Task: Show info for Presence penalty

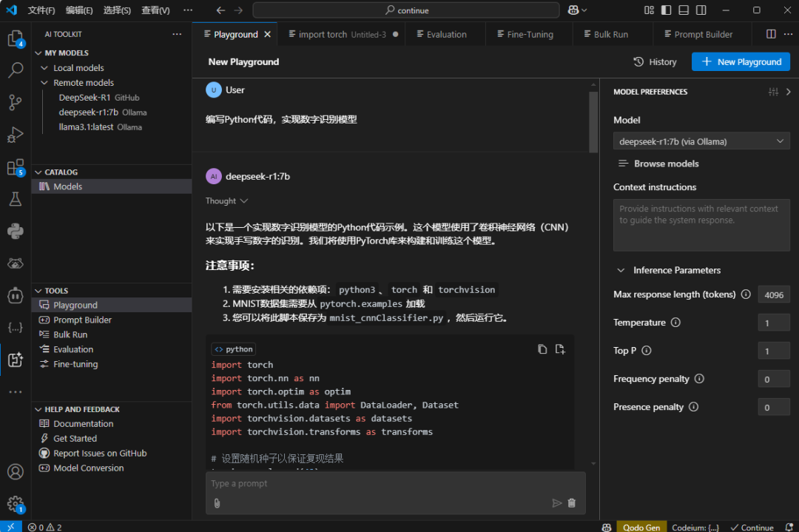Action: (x=693, y=407)
